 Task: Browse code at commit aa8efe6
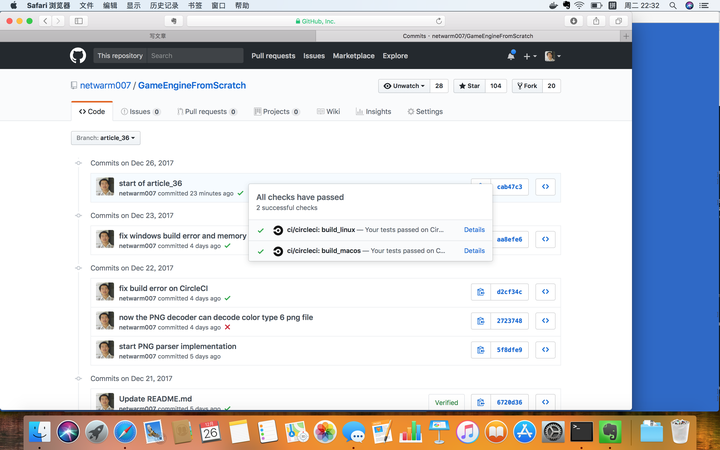(546, 239)
